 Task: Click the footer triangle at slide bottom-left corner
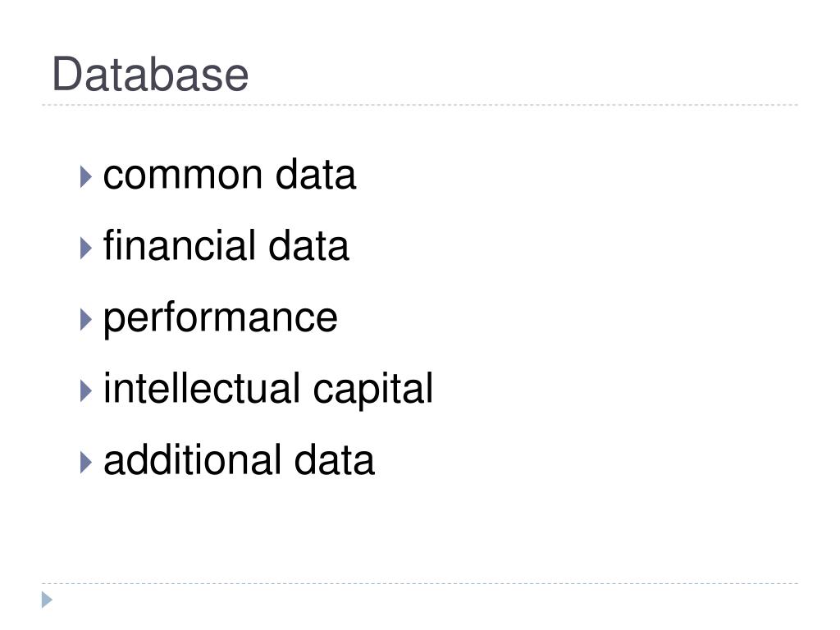[x=47, y=600]
